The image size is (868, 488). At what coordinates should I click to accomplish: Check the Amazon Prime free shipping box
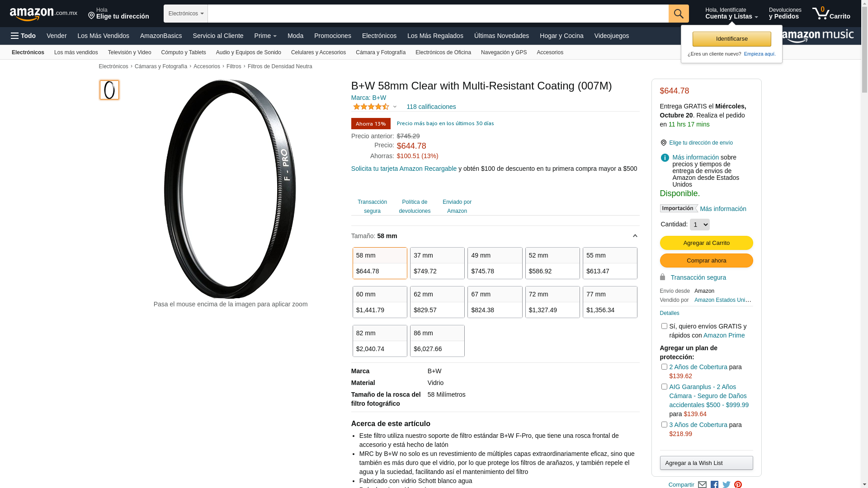664,326
